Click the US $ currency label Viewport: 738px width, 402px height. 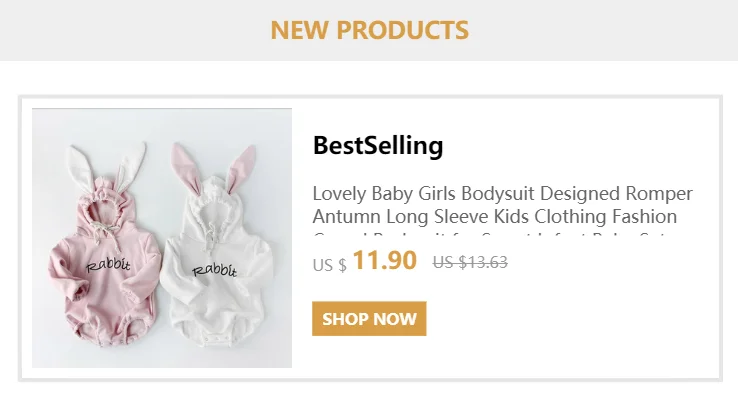330,265
